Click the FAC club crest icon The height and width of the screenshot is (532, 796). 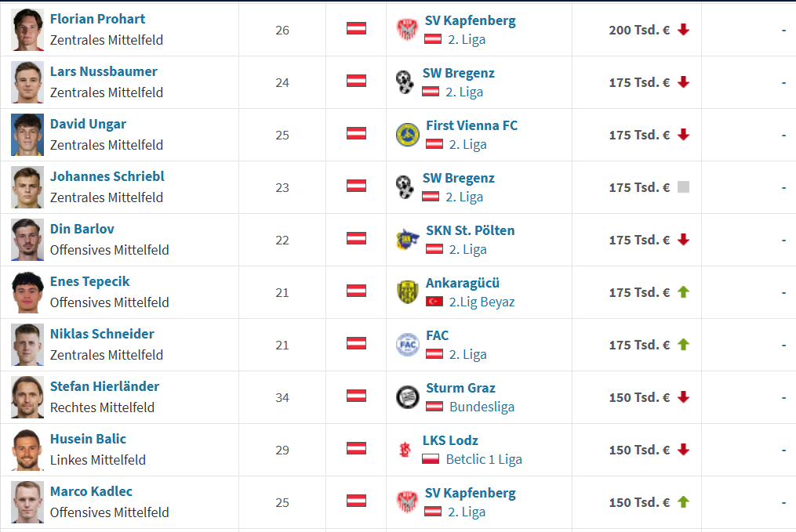tap(407, 345)
